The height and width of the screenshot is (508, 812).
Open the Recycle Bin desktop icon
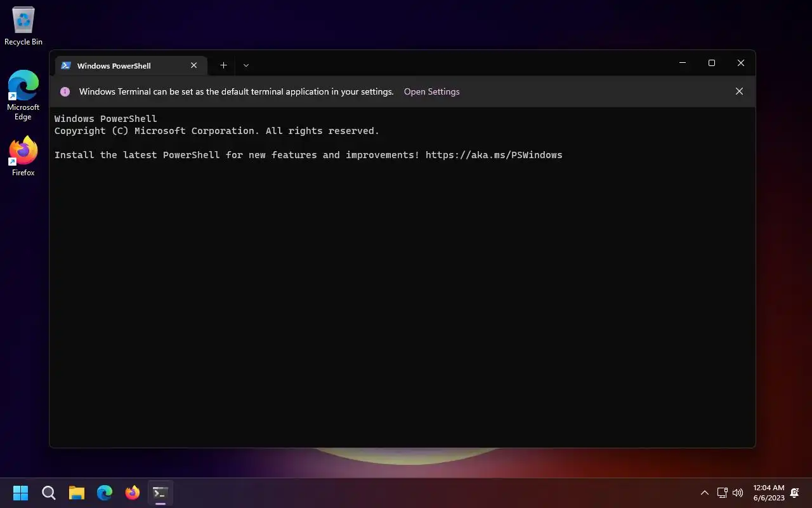click(23, 27)
